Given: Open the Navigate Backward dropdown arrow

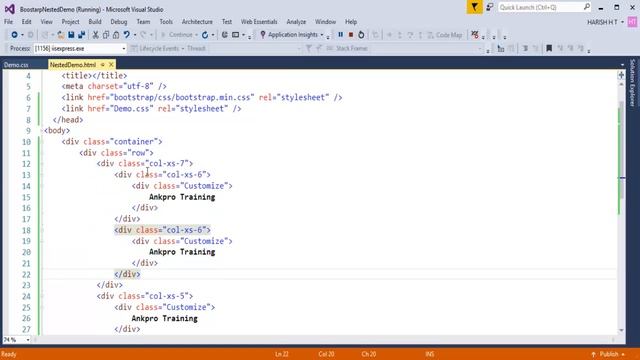Looking at the screenshot, I should point(22,35).
